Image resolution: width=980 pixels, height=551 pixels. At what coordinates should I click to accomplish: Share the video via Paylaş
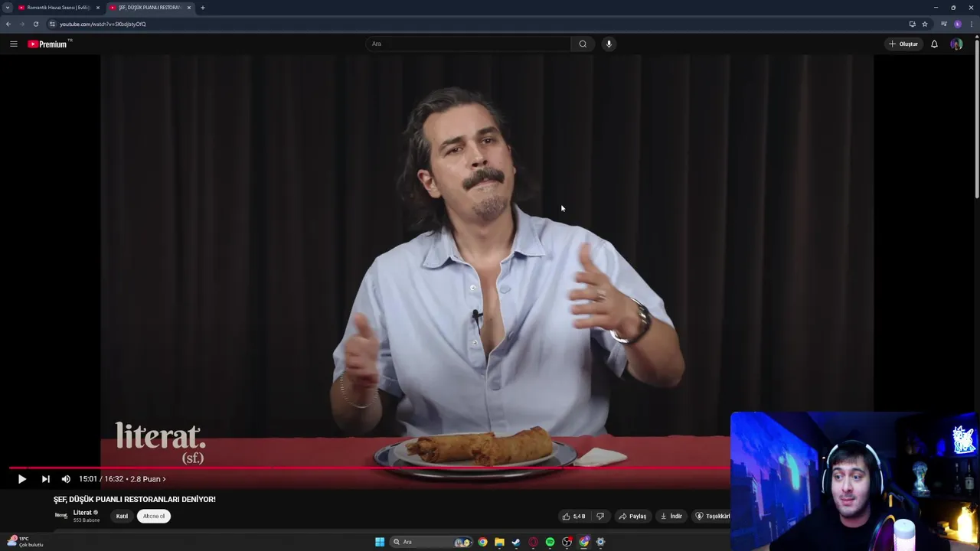point(632,516)
